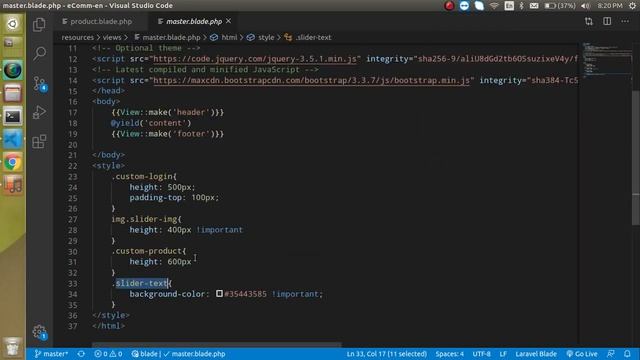Click the blade master.blade.php status item
Image resolution: width=640 pixels, height=360 pixels.
tap(178, 354)
